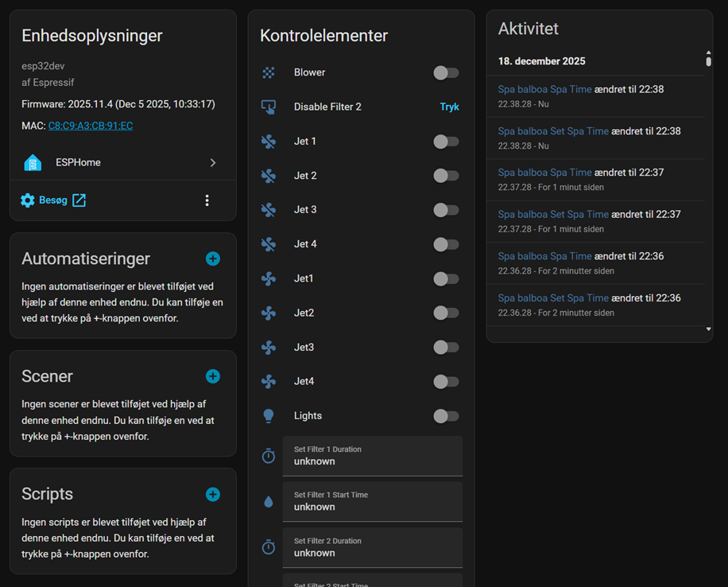Viewport: 728px width, 587px height.
Task: Open the three-dot menu in device info
Action: point(207,200)
